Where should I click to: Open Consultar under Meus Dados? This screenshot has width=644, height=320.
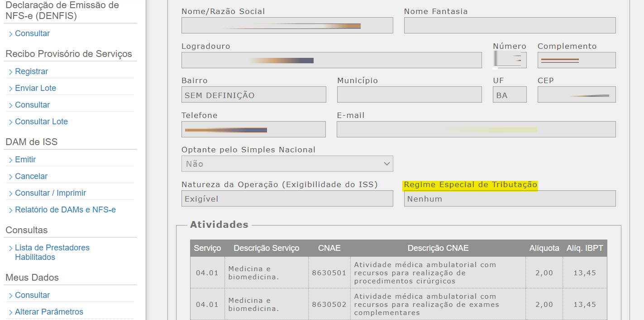pos(32,295)
